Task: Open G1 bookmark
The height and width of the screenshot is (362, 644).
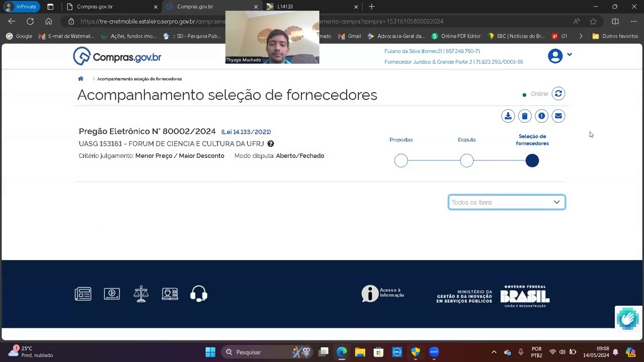Action: tap(559, 36)
